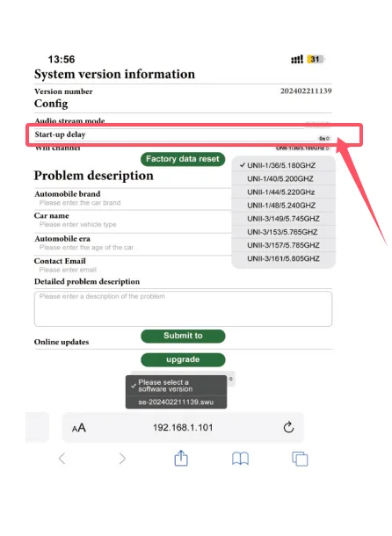The image size is (392, 536).
Task: Click the green upgrade button
Action: coord(183,359)
